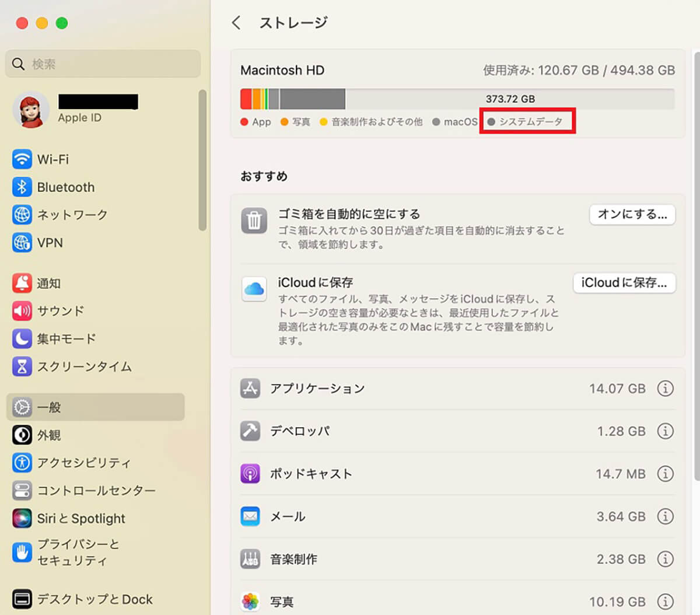Click the Macintosh HD title
This screenshot has width=700, height=615.
[x=282, y=70]
